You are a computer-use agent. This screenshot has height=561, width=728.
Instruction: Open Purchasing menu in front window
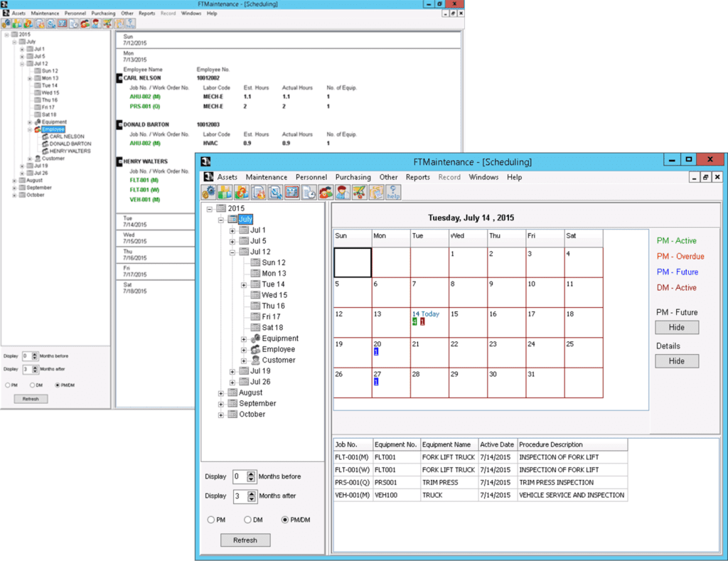353,177
